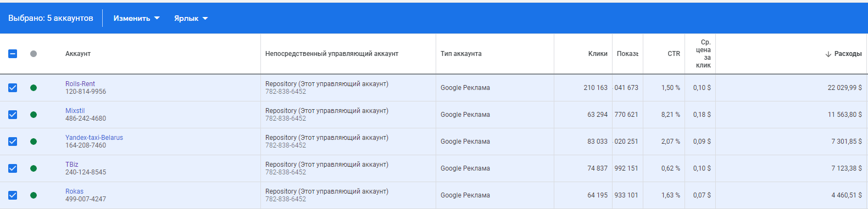The width and height of the screenshot is (868, 209).
Task: Open the Mixstil account link
Action: point(75,111)
